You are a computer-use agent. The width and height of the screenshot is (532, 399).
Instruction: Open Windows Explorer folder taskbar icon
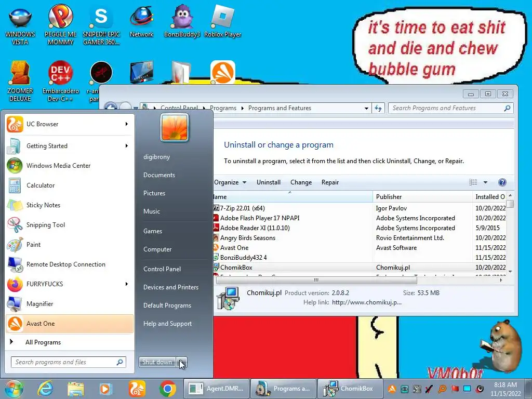75,389
